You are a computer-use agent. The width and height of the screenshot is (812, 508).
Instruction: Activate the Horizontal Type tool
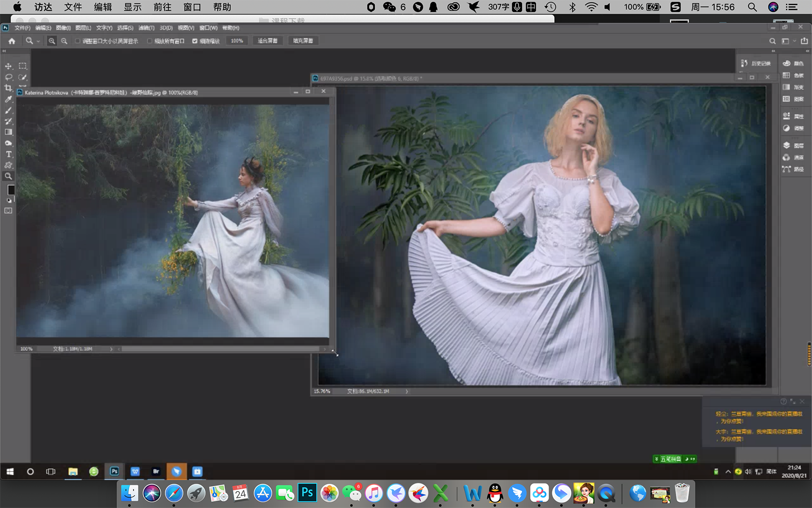pos(8,154)
